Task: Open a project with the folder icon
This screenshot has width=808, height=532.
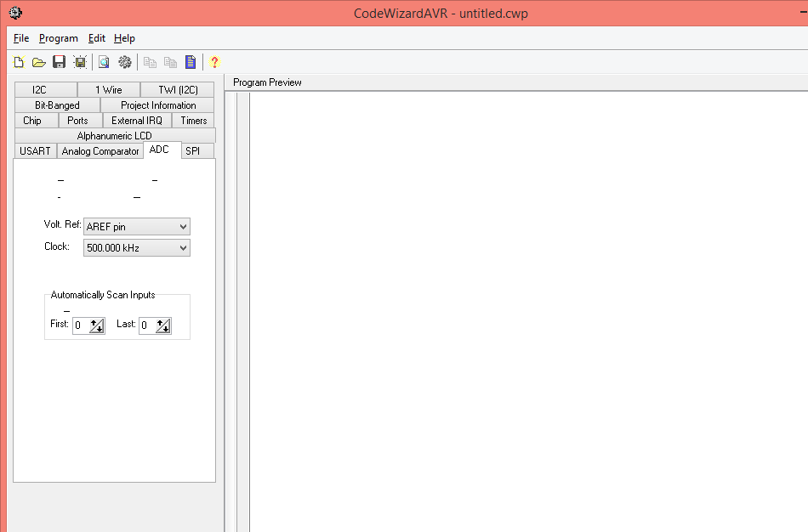Action: tap(38, 62)
